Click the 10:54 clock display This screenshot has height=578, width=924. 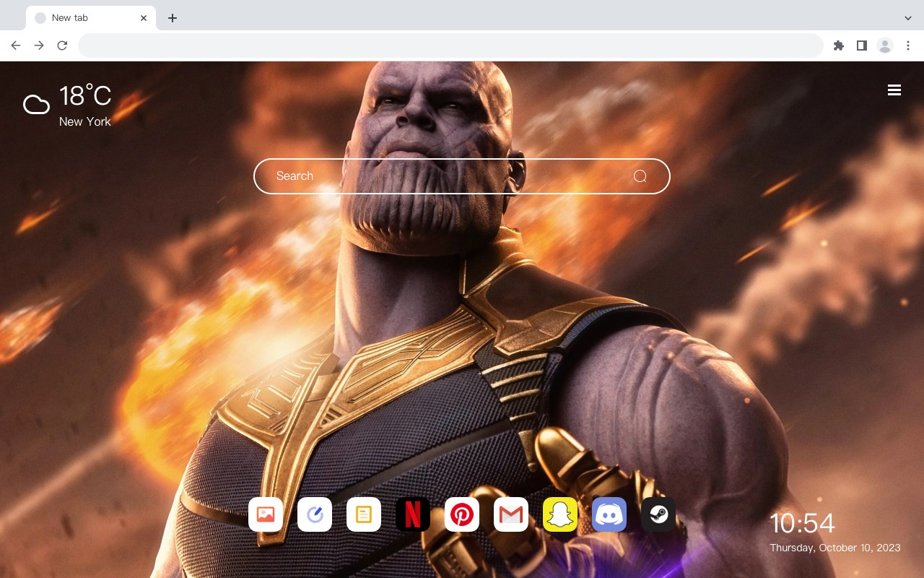pos(803,523)
